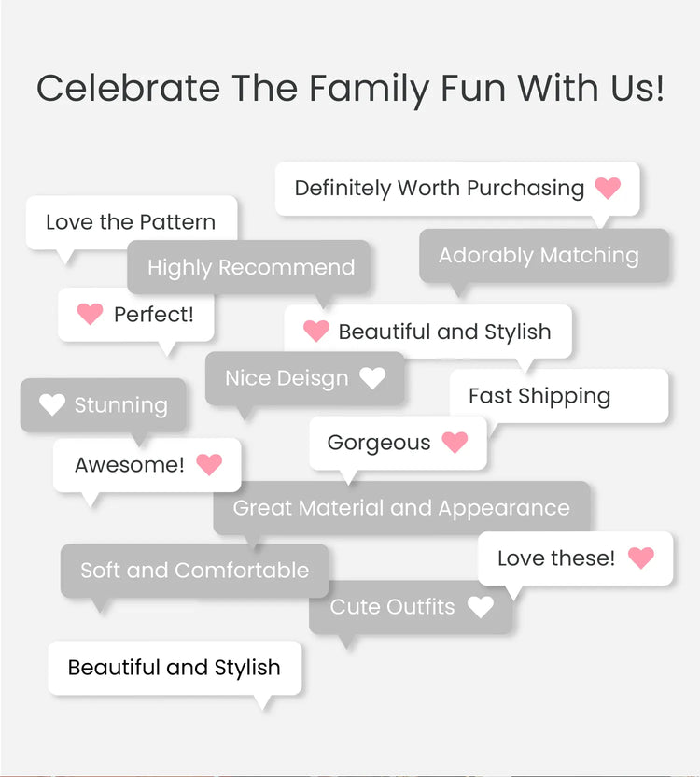Click the Definitely Worth Purchasing text
This screenshot has height=777, width=700.
click(439, 188)
